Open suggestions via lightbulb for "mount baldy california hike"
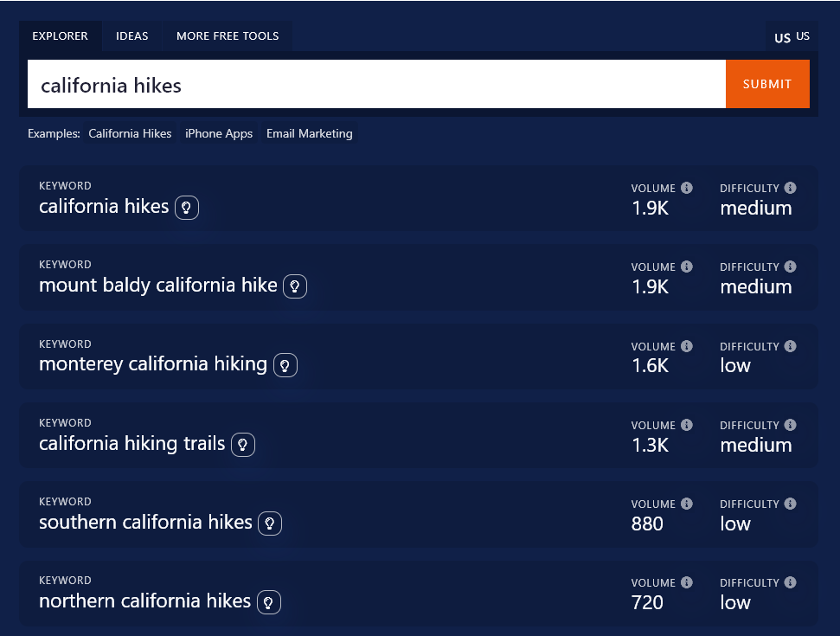 [x=295, y=286]
